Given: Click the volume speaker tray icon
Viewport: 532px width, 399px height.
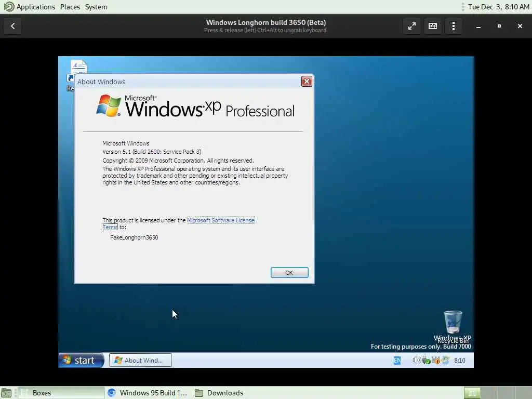Looking at the screenshot, I should click(416, 361).
